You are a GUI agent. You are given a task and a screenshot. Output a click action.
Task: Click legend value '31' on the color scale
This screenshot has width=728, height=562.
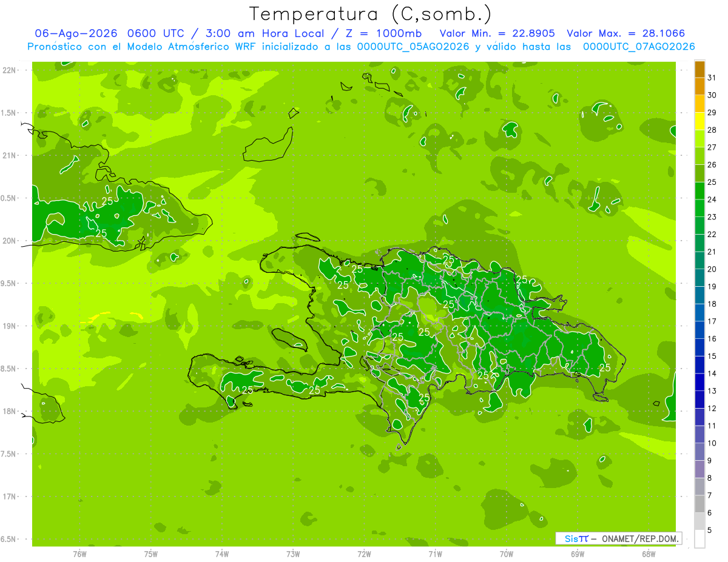point(712,78)
